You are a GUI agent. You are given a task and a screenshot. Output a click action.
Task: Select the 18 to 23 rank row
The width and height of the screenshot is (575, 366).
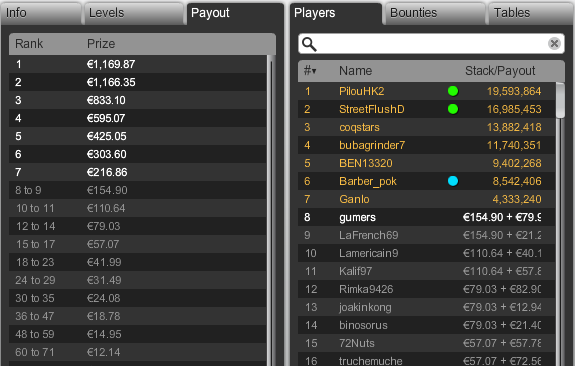(x=138, y=262)
